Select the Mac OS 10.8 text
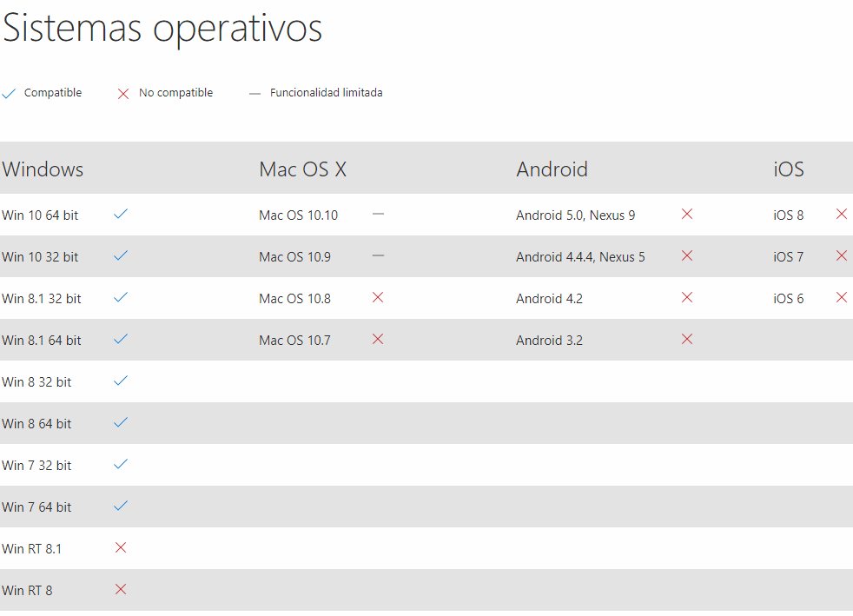The height and width of the screenshot is (616, 853). (294, 299)
